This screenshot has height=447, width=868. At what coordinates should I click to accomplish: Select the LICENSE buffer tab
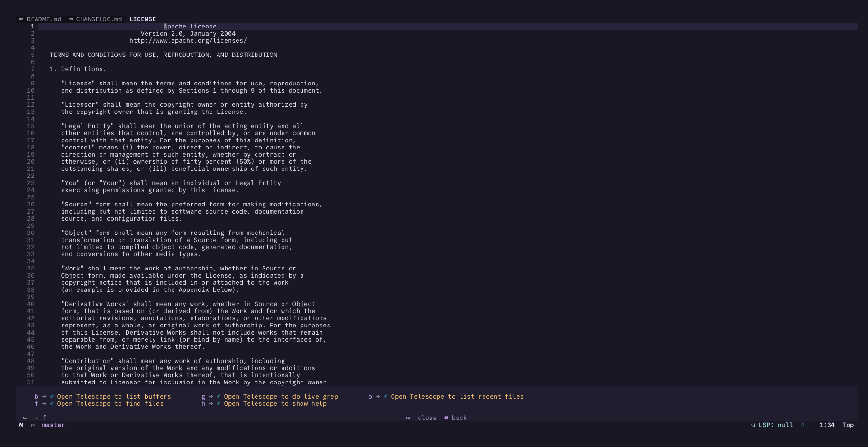(x=143, y=19)
